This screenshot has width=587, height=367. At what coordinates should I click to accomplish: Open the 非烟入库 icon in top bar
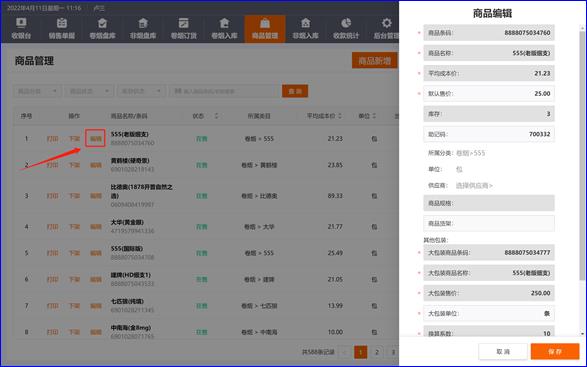pos(305,23)
